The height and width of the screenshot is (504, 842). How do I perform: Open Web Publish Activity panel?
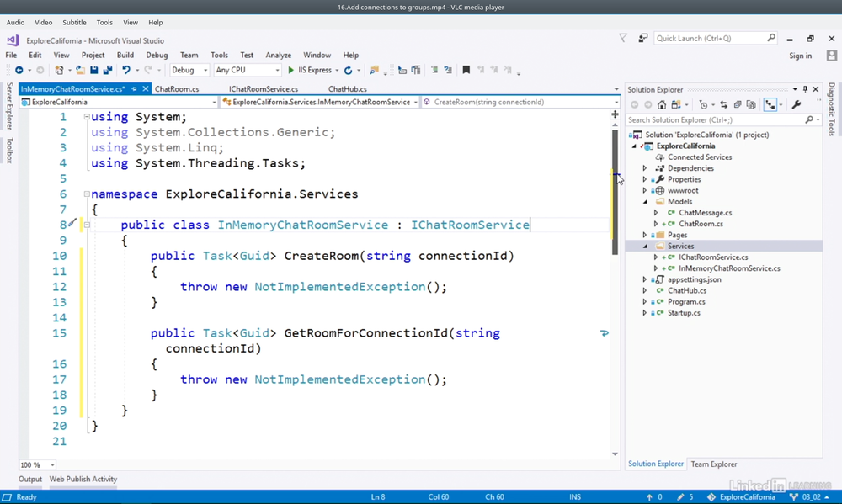pos(83,479)
